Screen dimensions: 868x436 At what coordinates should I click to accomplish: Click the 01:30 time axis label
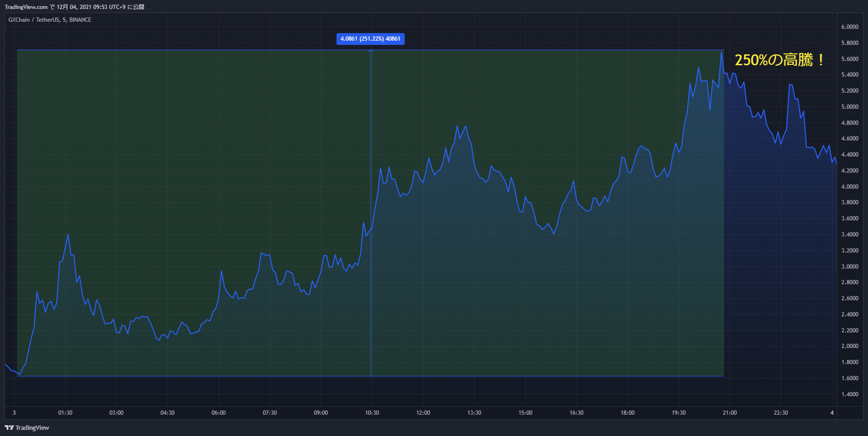(x=65, y=413)
